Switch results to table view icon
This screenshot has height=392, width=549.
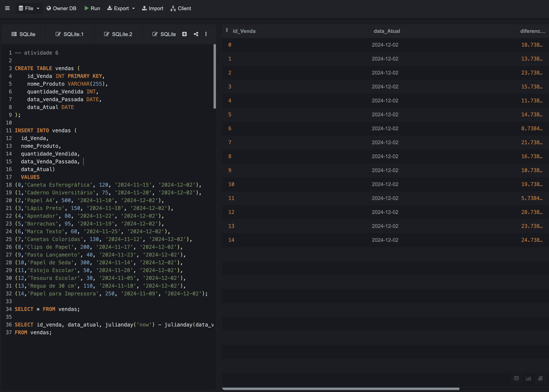[516, 378]
